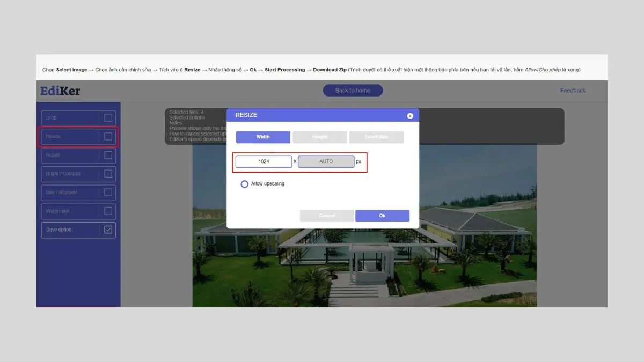Uncheck the Save option checkbox
644x362 pixels.
click(x=108, y=230)
